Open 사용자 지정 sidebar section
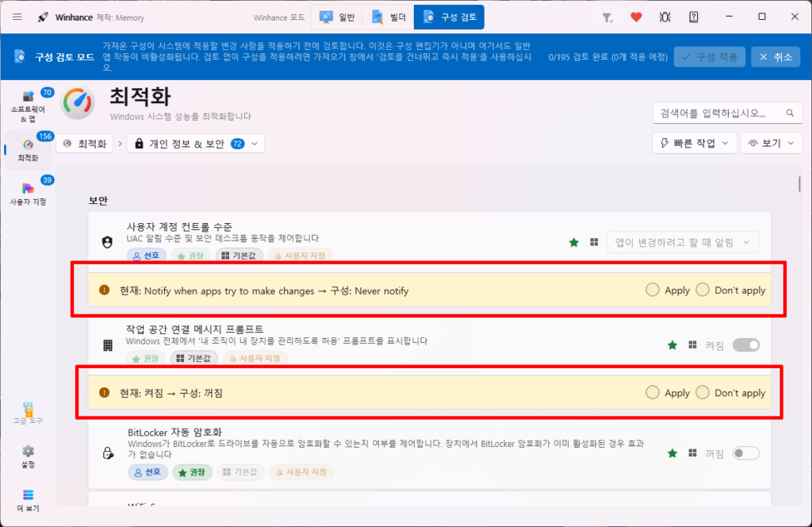Viewport: 812px width, 527px height. (28, 193)
